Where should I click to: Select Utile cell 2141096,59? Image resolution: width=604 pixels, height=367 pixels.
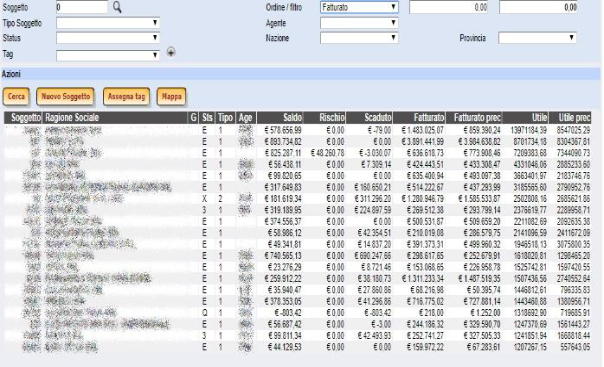530,233
